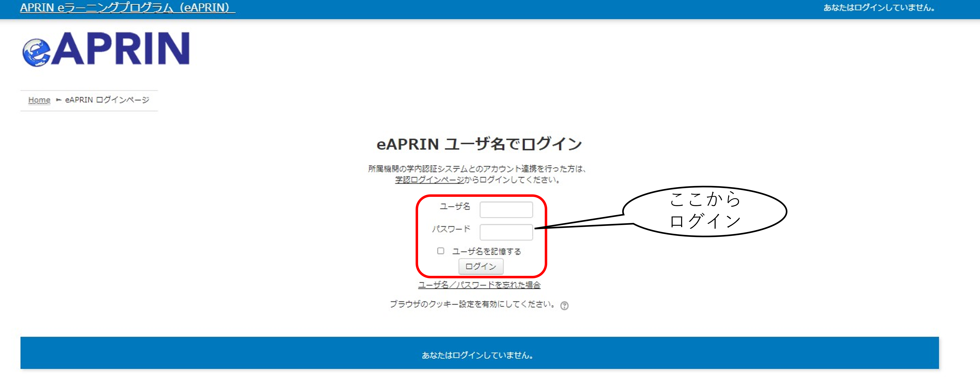Click the パスワード field label
The image size is (980, 386).
tap(451, 229)
